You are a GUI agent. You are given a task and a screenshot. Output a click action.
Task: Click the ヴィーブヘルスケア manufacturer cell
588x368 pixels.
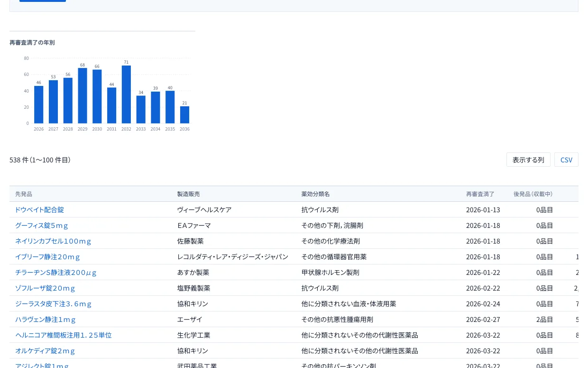click(x=204, y=209)
